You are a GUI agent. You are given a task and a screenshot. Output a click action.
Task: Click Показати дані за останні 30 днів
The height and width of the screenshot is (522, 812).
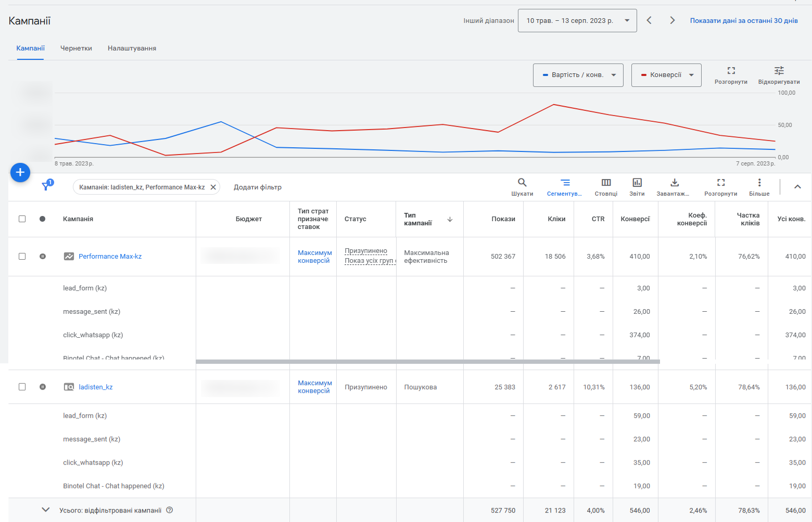point(743,21)
